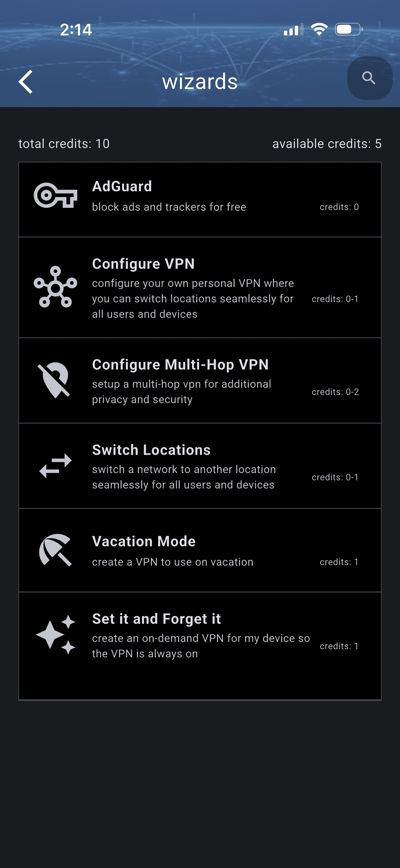This screenshot has height=868, width=400.
Task: Tap the Set it and Forget it sparkles icon
Action: pos(55,634)
